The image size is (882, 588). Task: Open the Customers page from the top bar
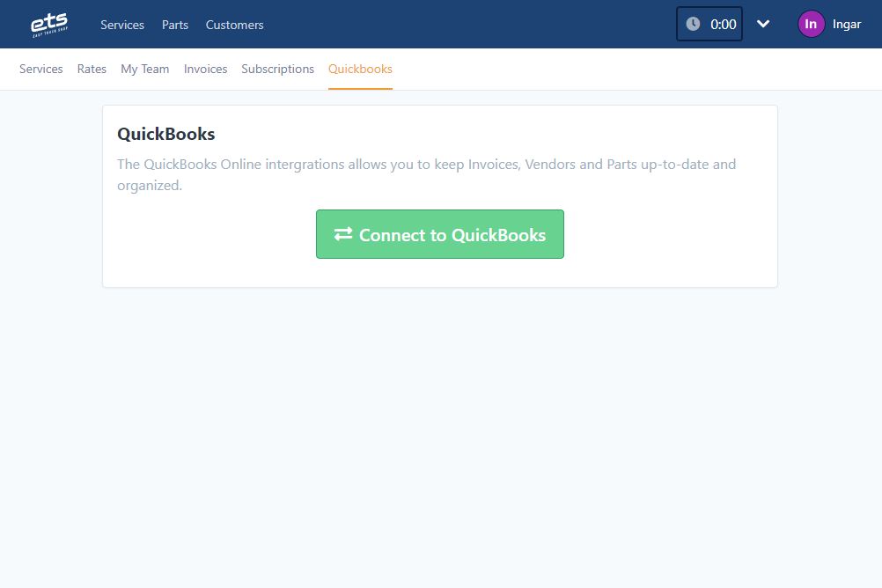234,25
